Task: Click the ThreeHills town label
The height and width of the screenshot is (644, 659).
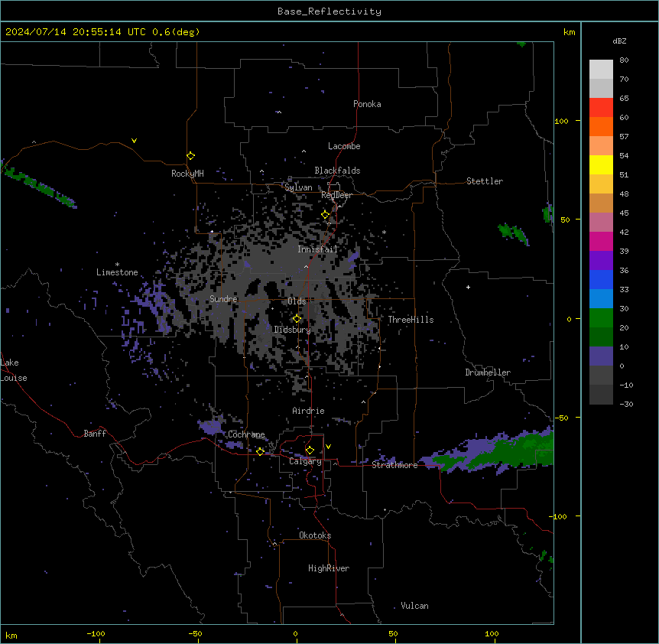Action: (411, 320)
